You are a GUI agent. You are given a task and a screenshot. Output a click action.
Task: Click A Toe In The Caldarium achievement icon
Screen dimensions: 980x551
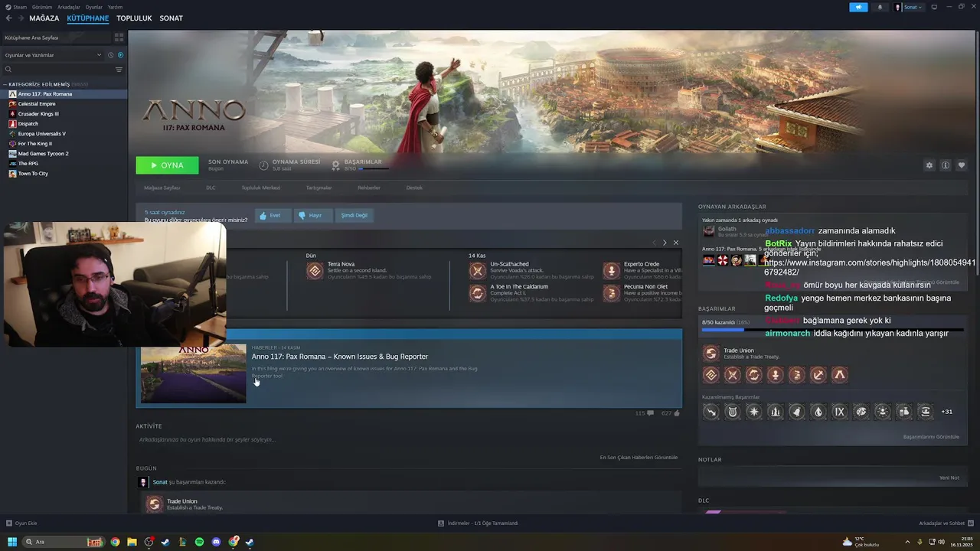point(478,293)
